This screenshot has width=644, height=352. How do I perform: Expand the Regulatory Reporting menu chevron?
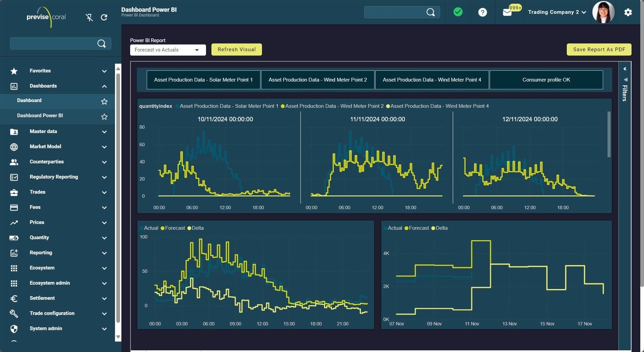click(104, 177)
